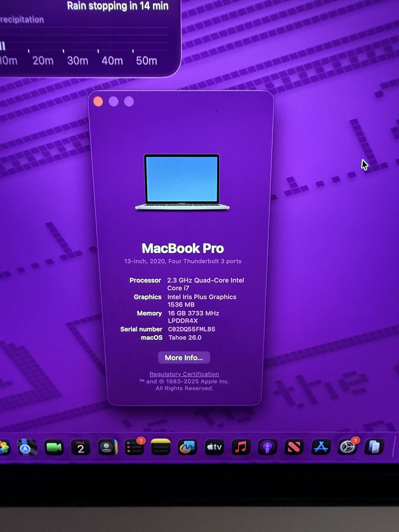Open Maps from the Dock

27,447
